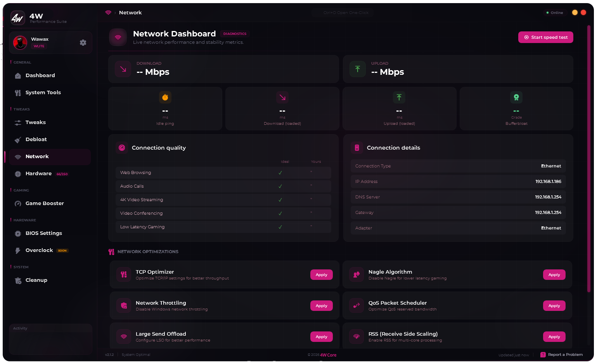The width and height of the screenshot is (597, 364).
Task: Click the breadcrumb wifi icon
Action: [x=108, y=13]
